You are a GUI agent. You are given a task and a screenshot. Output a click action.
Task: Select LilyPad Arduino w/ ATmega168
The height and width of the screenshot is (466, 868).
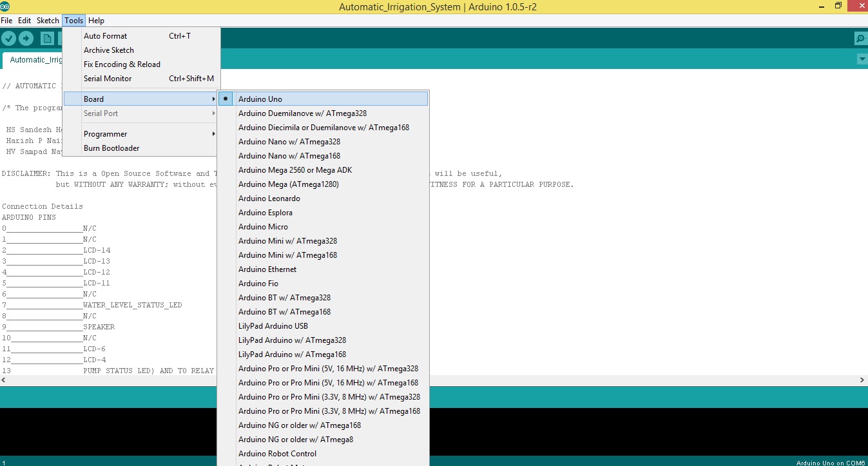pyautogui.click(x=323, y=354)
